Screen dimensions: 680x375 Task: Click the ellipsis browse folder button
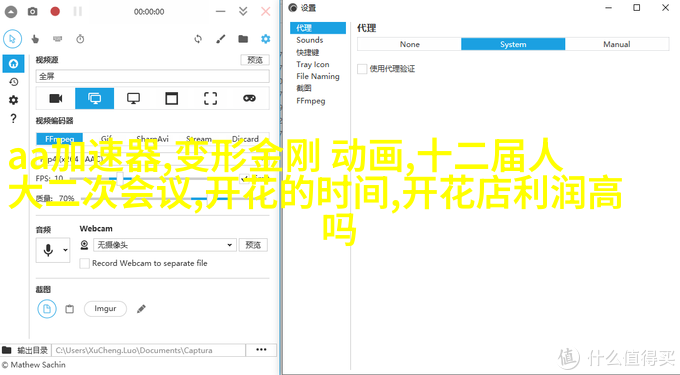(x=261, y=350)
